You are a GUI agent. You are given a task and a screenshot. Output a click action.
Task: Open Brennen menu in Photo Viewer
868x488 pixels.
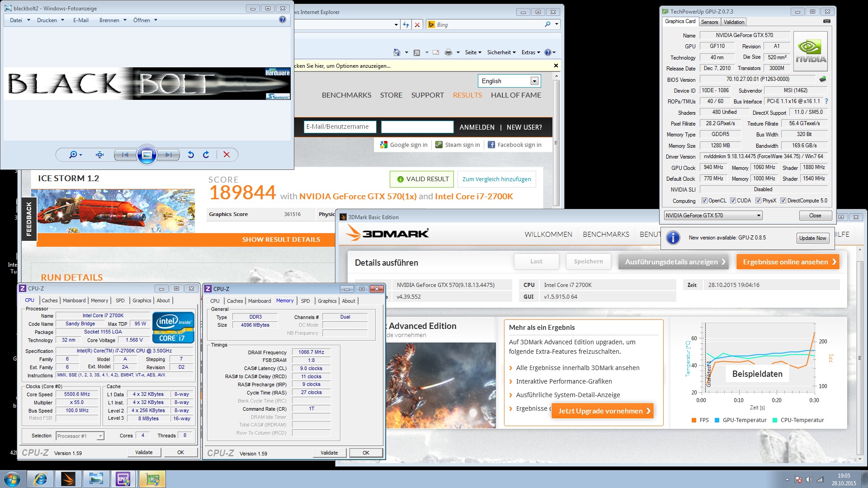113,20
